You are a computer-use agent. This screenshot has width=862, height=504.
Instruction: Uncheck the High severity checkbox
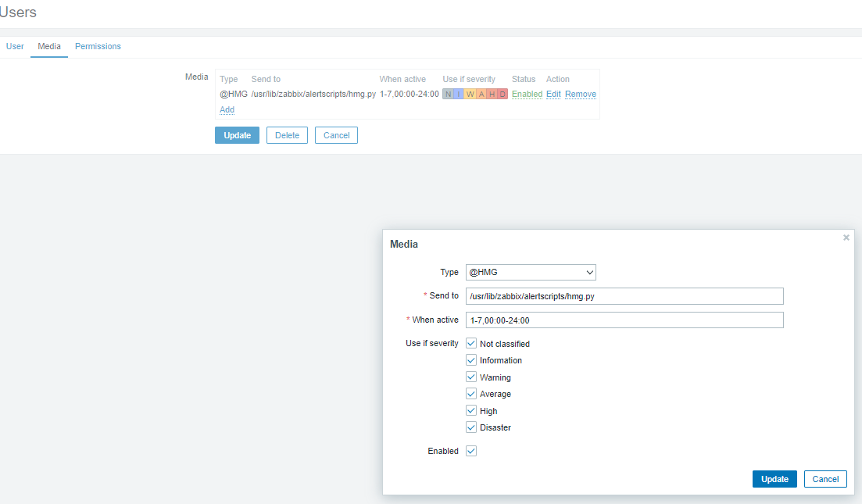coord(471,410)
